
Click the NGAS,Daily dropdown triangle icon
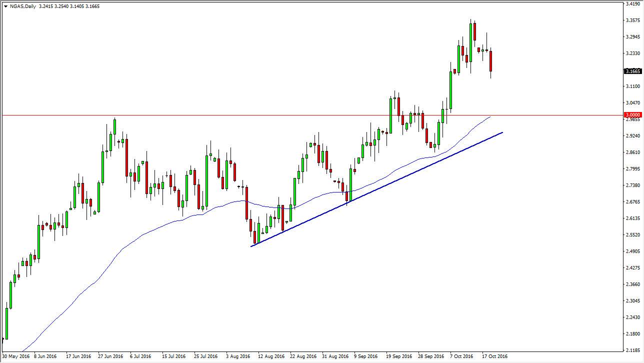(5, 6)
